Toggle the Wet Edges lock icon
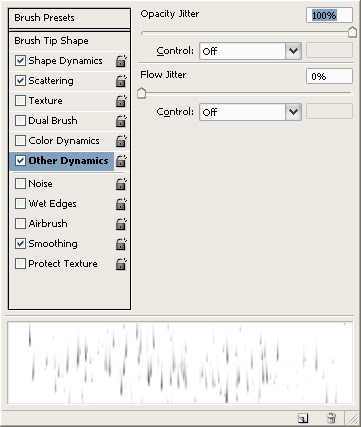361x427 pixels. coord(121,204)
